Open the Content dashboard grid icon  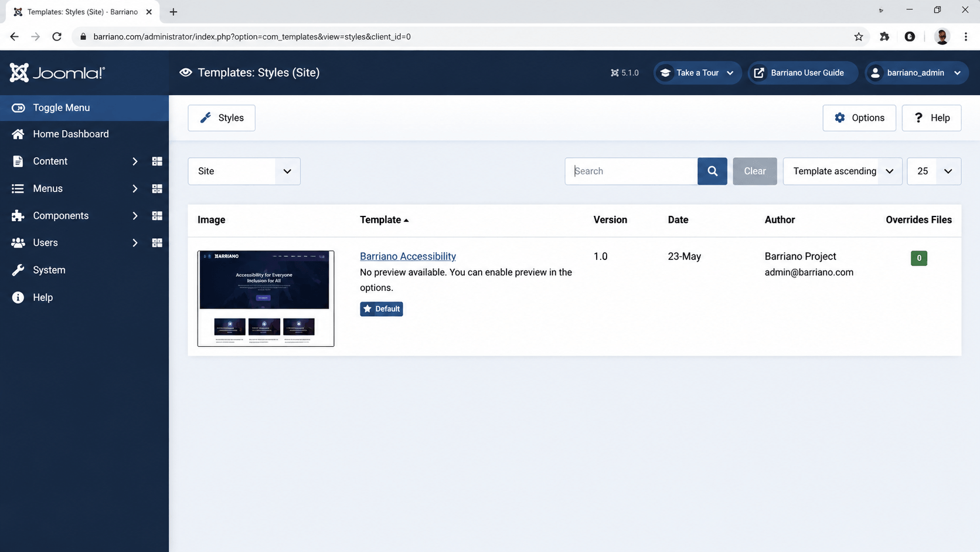(x=157, y=161)
